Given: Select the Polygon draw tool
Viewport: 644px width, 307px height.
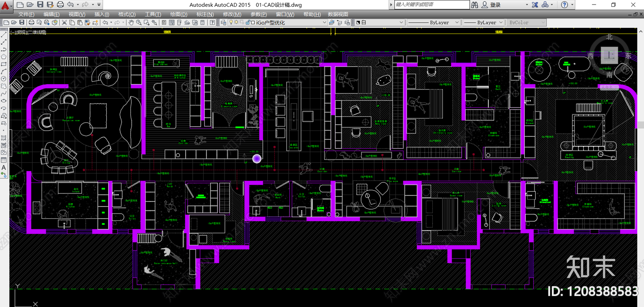Looking at the screenshot, I should click(x=4, y=57).
